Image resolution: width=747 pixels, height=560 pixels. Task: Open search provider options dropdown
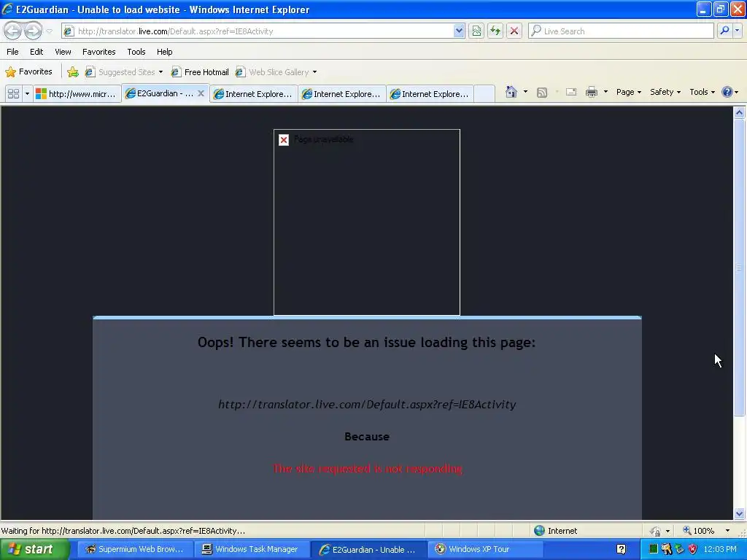click(x=738, y=31)
